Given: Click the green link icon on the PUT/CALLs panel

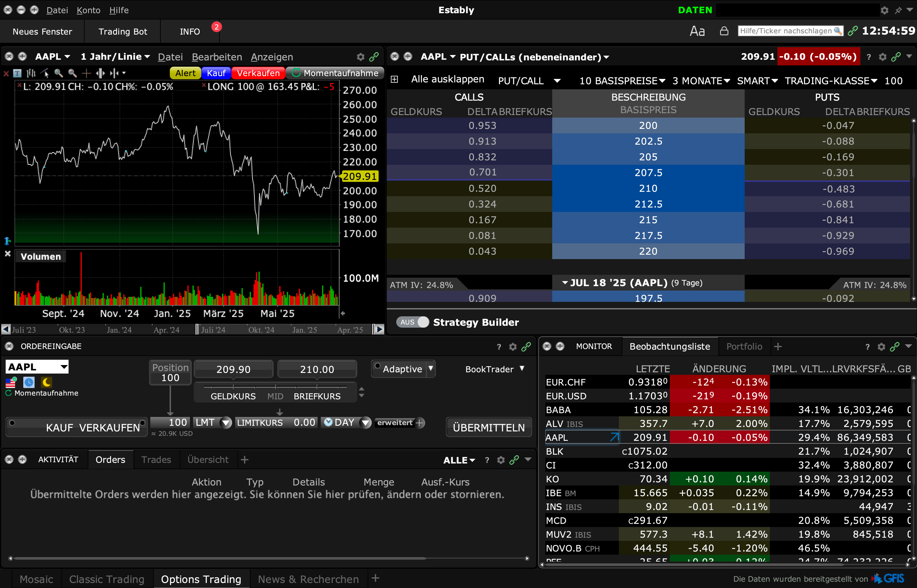Looking at the screenshot, I should 896,57.
